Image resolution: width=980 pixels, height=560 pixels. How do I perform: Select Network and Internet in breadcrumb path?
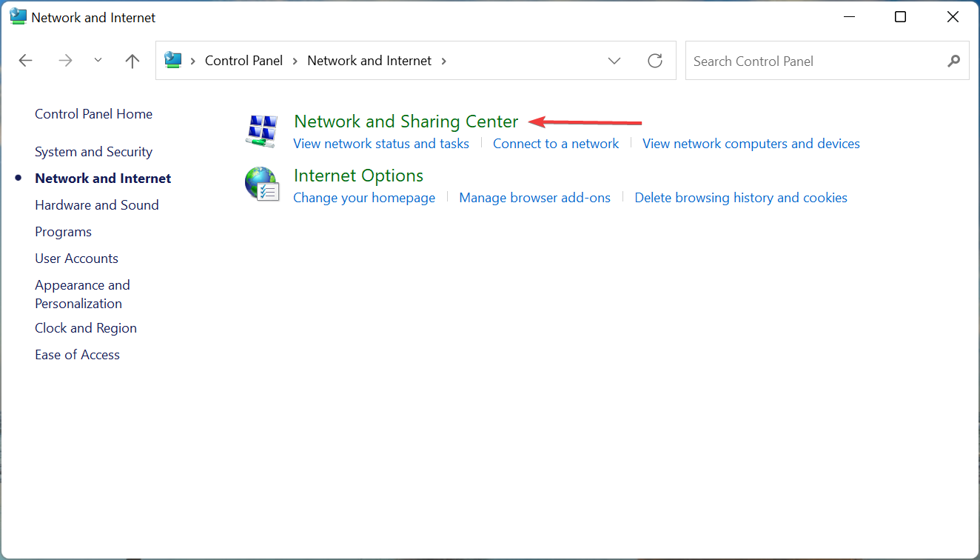(369, 60)
